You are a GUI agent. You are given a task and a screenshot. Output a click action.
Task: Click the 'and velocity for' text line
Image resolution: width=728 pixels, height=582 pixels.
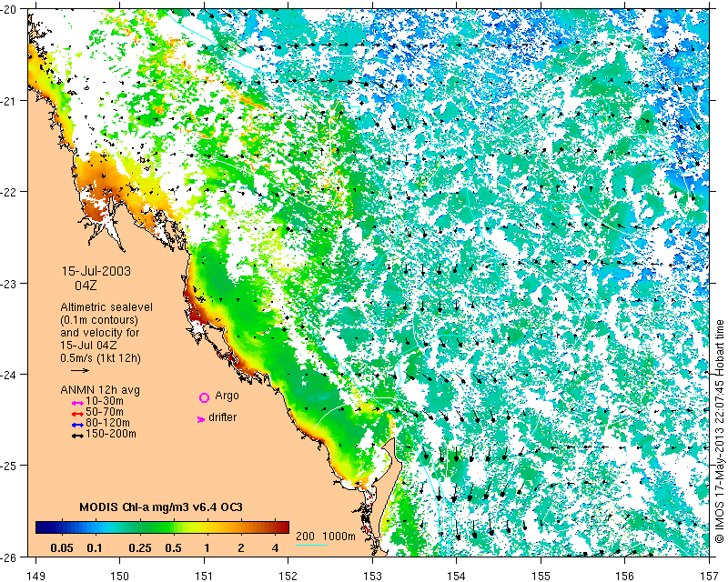pos(100,332)
